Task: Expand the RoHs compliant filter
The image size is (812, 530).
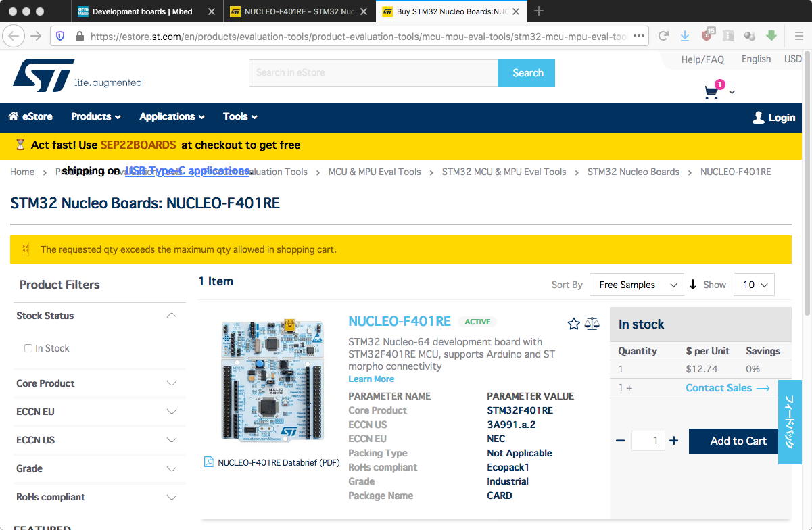Action: pos(172,497)
